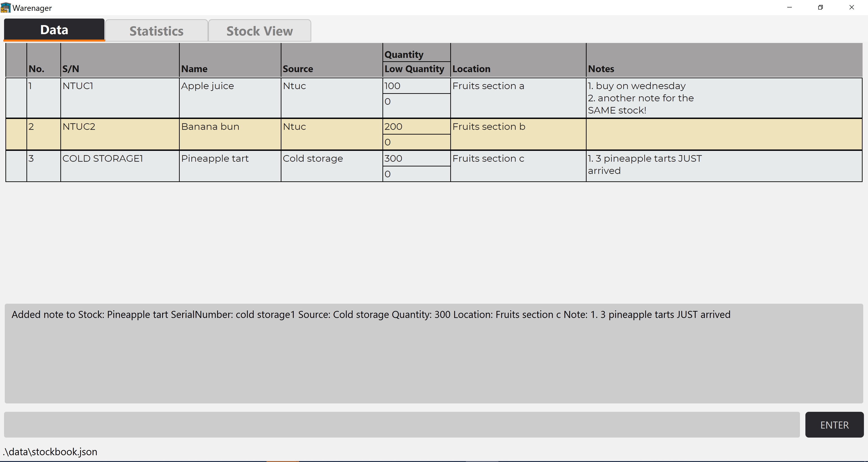Select the NTUC1 serial number cell
This screenshot has width=868, height=462.
pos(120,98)
